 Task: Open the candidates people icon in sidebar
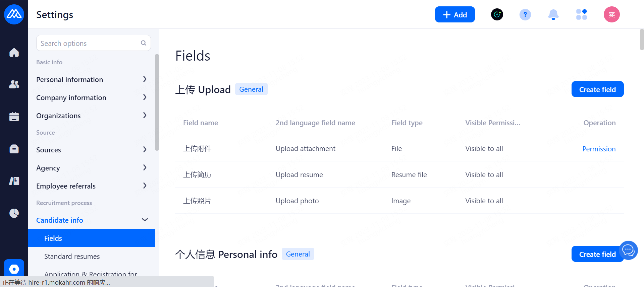[14, 84]
